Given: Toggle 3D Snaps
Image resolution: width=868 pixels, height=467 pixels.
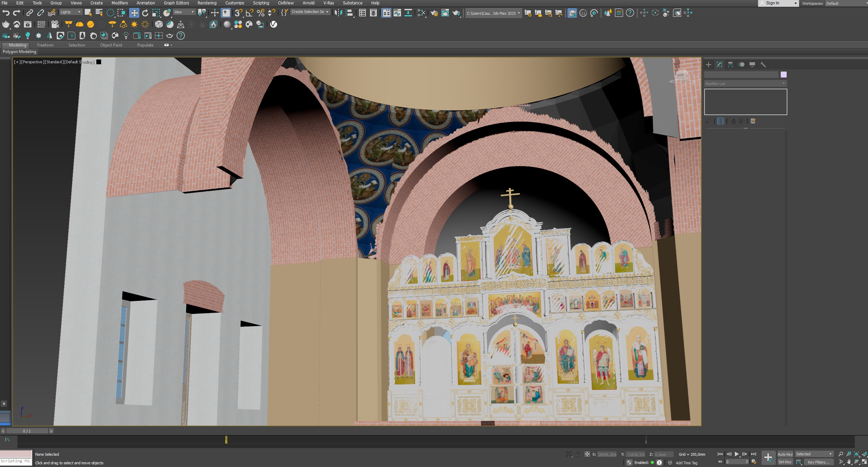Looking at the screenshot, I should [x=239, y=13].
